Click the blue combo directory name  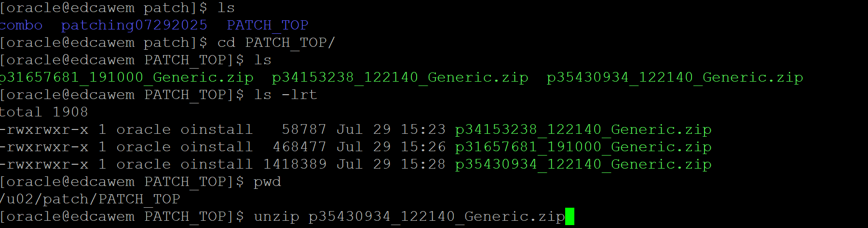(x=21, y=25)
